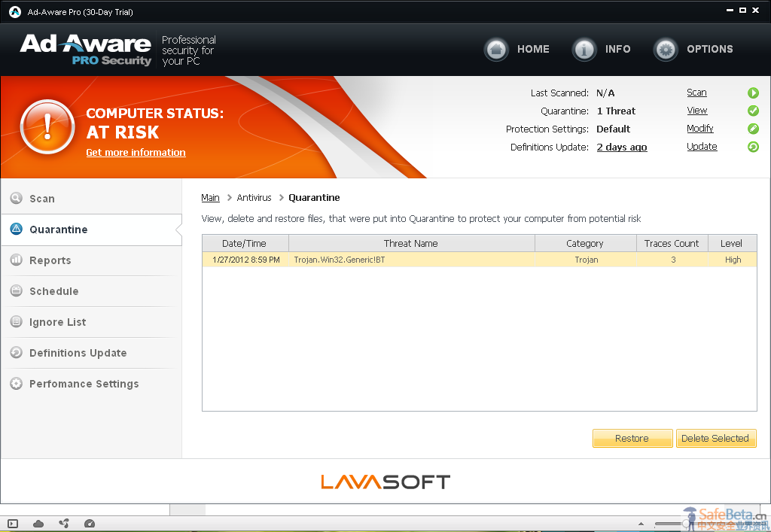Click the Definitions Update refresh icon

[17, 352]
